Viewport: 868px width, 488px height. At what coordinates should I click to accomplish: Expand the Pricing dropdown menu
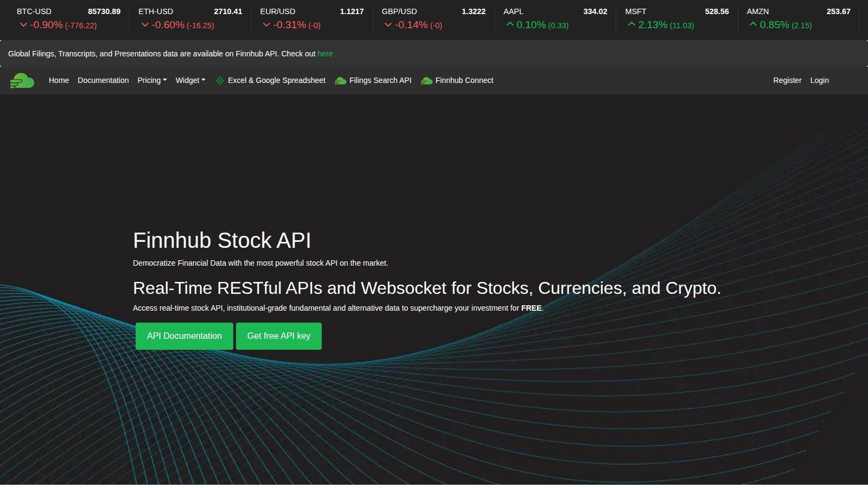click(x=152, y=80)
